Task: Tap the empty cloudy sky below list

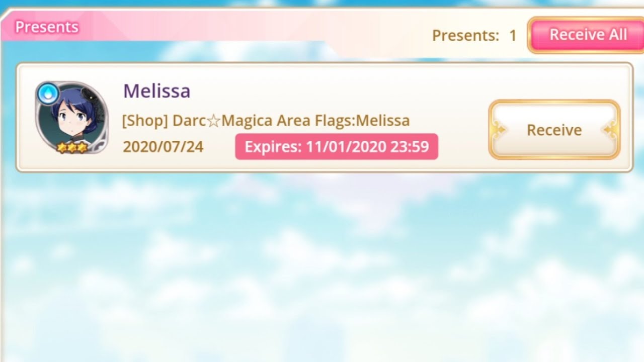Action: (x=322, y=266)
